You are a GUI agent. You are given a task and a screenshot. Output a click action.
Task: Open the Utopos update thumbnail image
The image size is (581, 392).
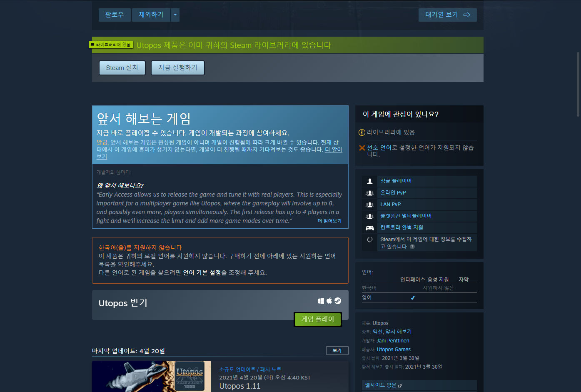(151, 376)
